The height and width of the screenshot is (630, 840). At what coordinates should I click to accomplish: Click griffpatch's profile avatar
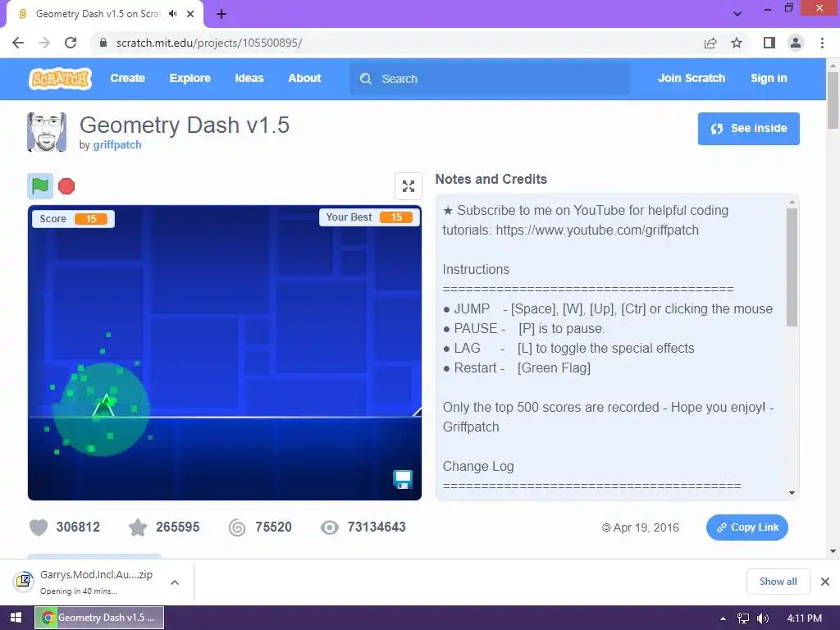point(47,132)
